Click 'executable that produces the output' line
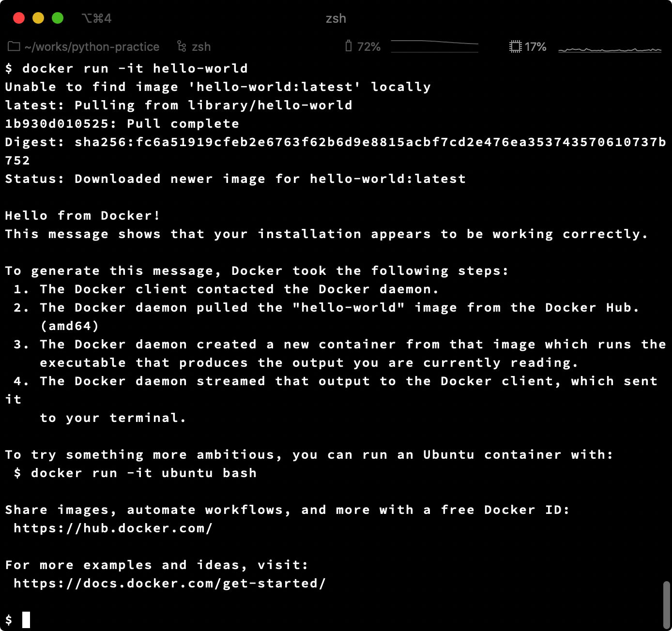This screenshot has height=631, width=672. [x=309, y=362]
